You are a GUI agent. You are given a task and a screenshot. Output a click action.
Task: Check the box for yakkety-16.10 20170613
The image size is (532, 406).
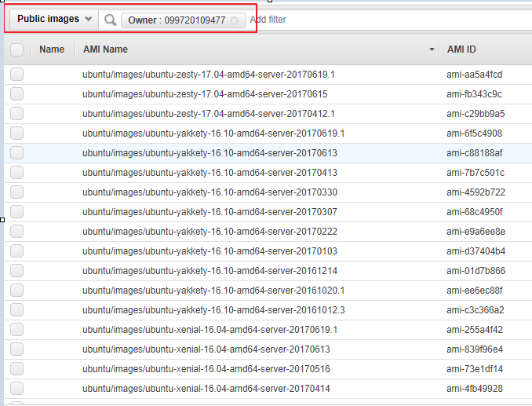[16, 153]
